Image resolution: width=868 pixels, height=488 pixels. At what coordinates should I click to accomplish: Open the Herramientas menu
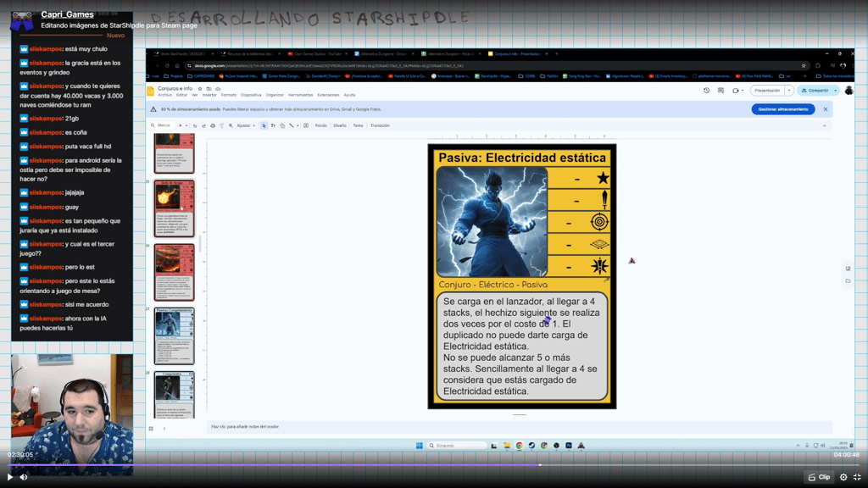coord(300,95)
